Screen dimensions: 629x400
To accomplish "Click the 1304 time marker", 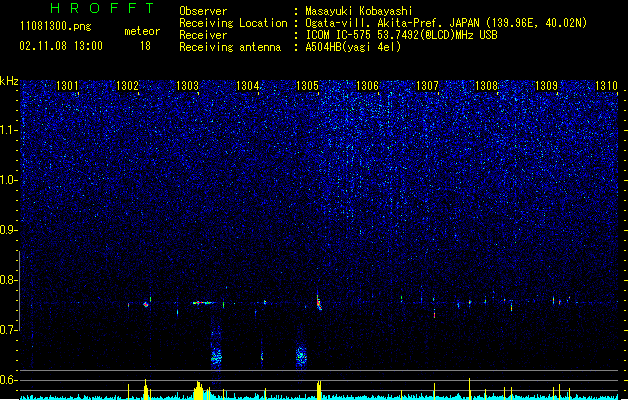I will pos(248,86).
